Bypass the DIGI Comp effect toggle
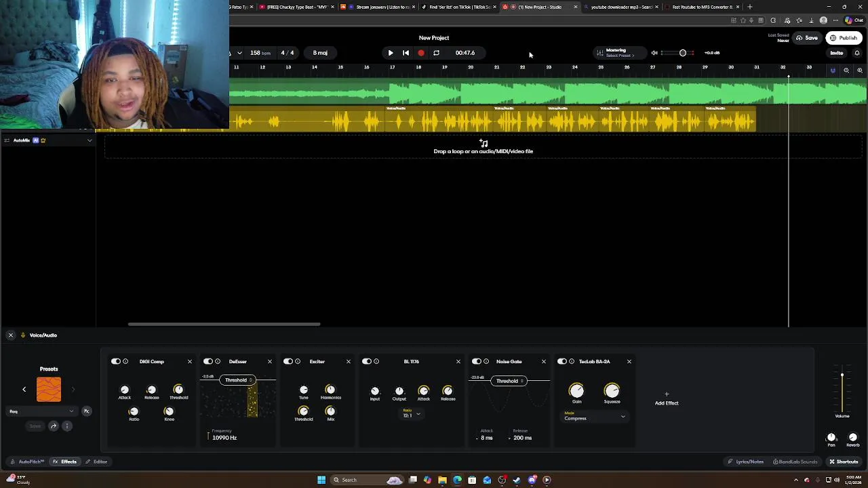The width and height of the screenshot is (868, 488). (x=116, y=361)
